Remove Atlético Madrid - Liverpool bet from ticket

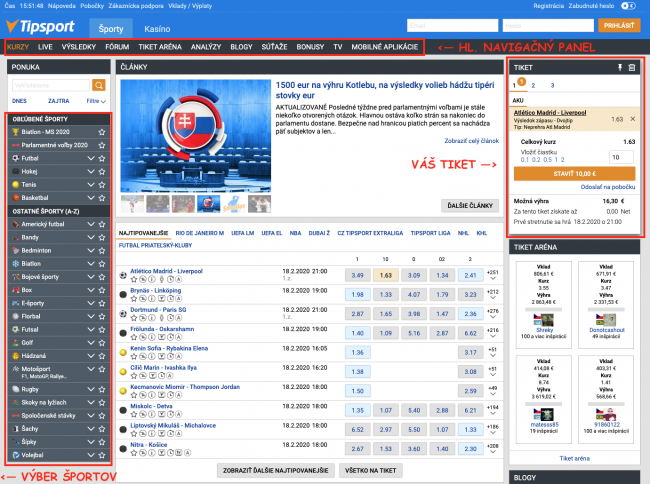click(x=632, y=118)
